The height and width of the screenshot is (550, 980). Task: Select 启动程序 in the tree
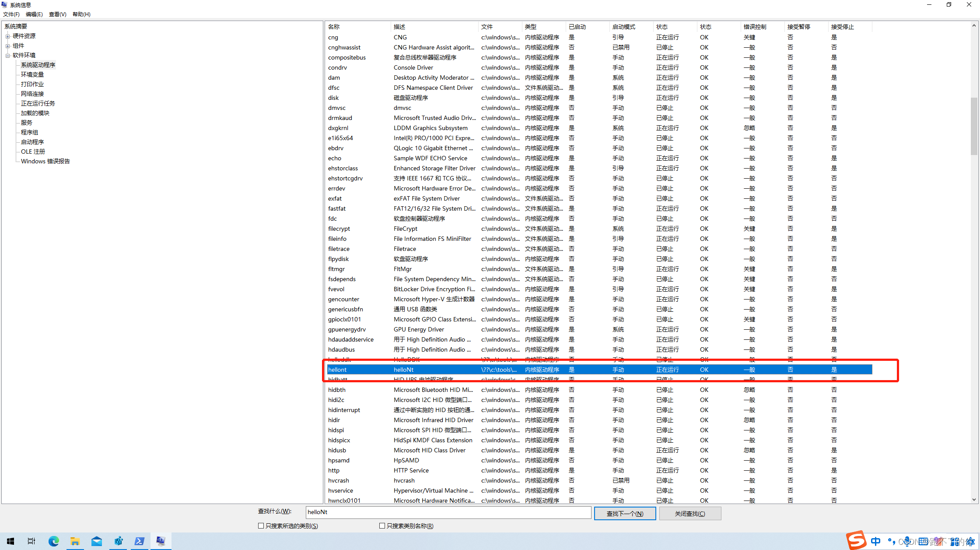pyautogui.click(x=32, y=142)
